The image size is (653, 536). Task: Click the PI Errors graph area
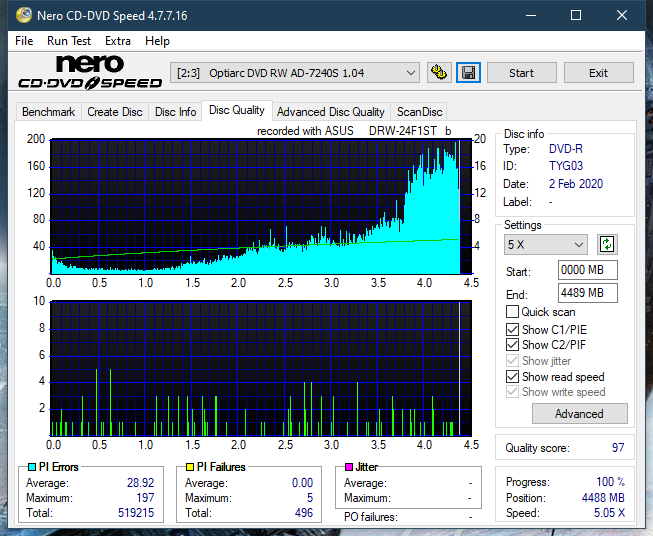(x=261, y=207)
